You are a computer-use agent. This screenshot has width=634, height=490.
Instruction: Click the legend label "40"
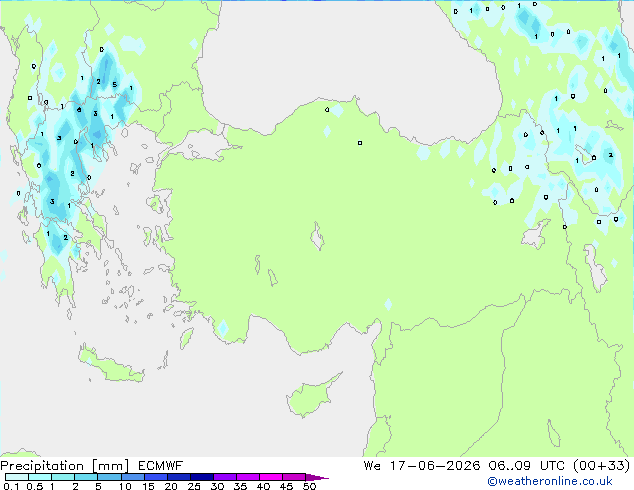(x=263, y=486)
